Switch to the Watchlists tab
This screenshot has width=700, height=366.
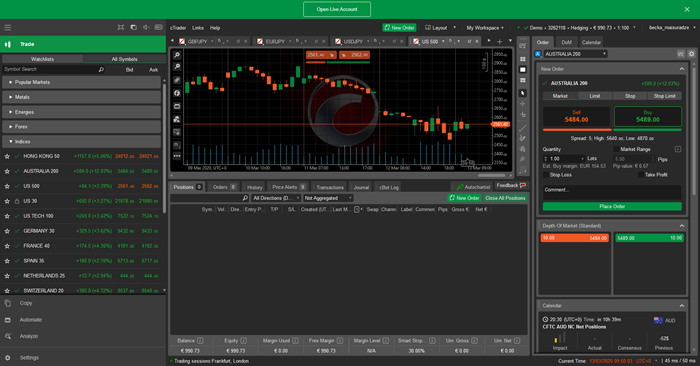(42, 59)
